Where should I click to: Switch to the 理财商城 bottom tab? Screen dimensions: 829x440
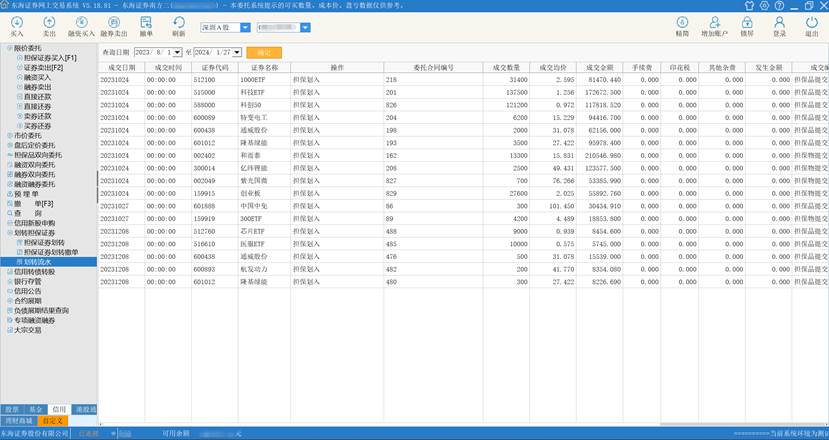(19, 421)
